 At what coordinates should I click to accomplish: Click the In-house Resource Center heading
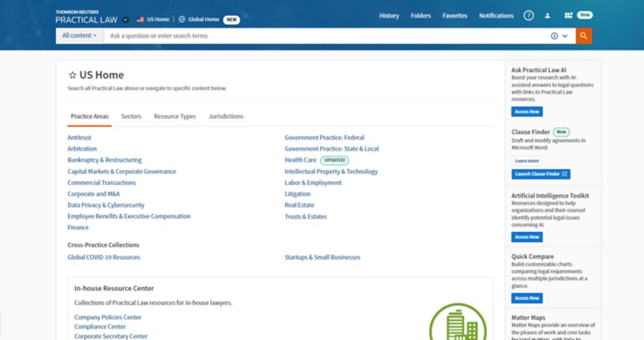pos(114,288)
